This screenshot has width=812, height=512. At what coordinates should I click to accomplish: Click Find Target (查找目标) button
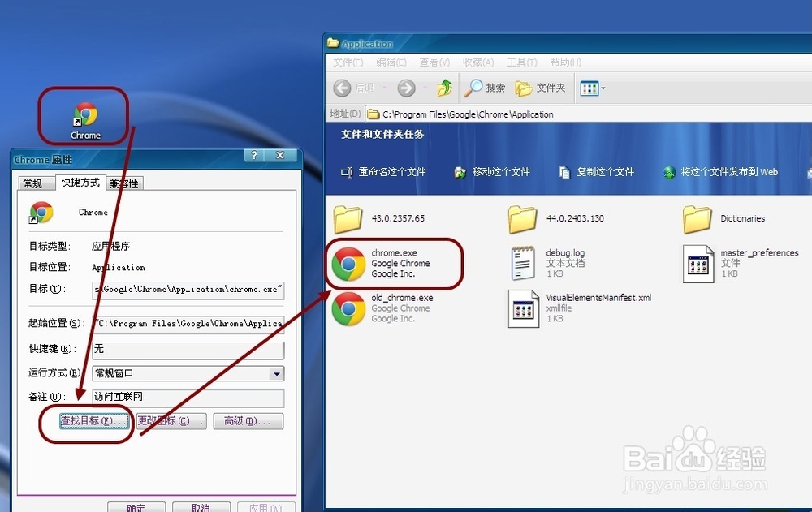point(93,421)
